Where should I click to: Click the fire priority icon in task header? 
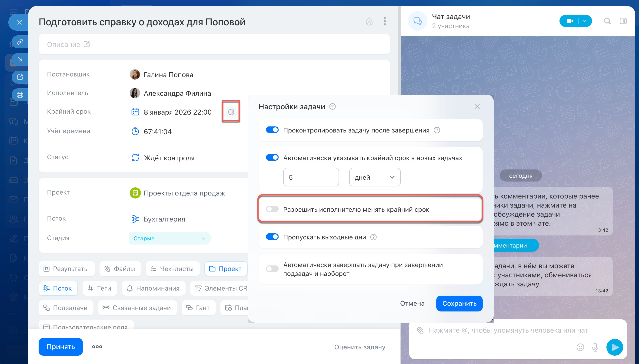pos(369,21)
